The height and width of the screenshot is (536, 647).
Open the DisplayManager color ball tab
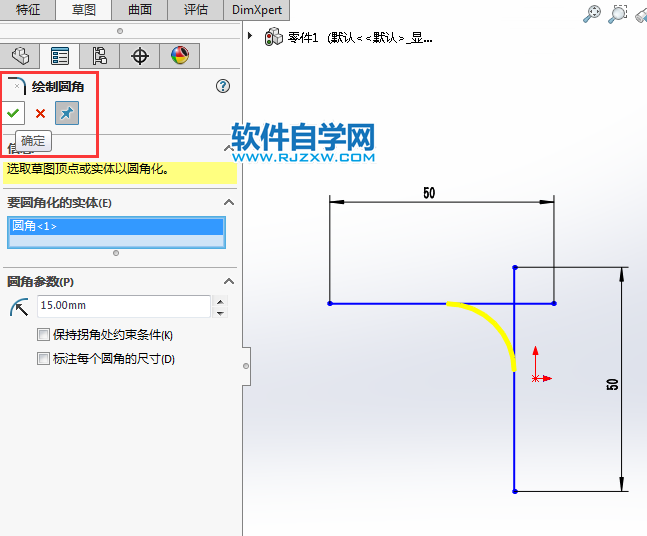pyautogui.click(x=179, y=56)
